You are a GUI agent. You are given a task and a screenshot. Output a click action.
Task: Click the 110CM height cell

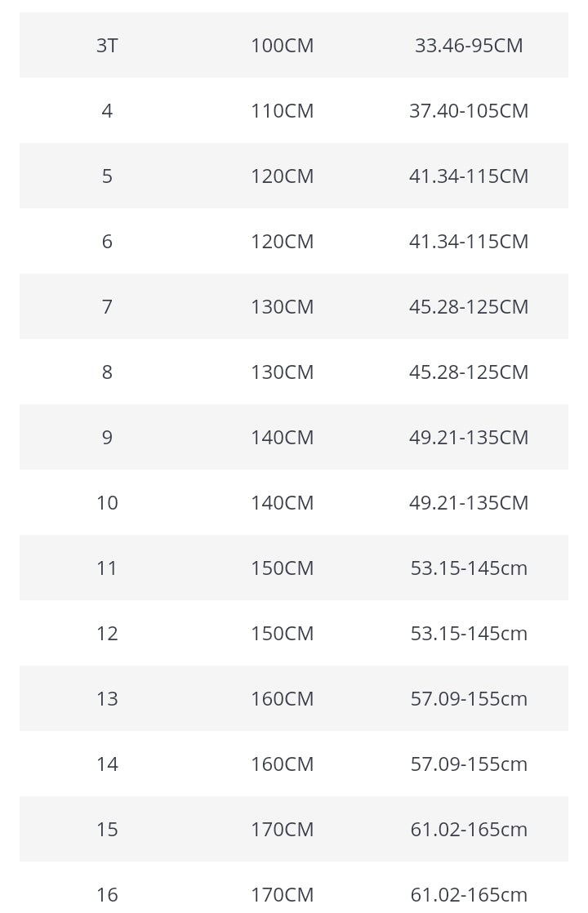point(282,111)
